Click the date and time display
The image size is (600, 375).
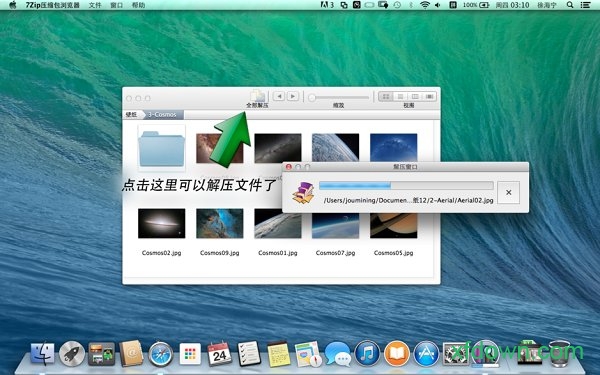coord(512,5)
